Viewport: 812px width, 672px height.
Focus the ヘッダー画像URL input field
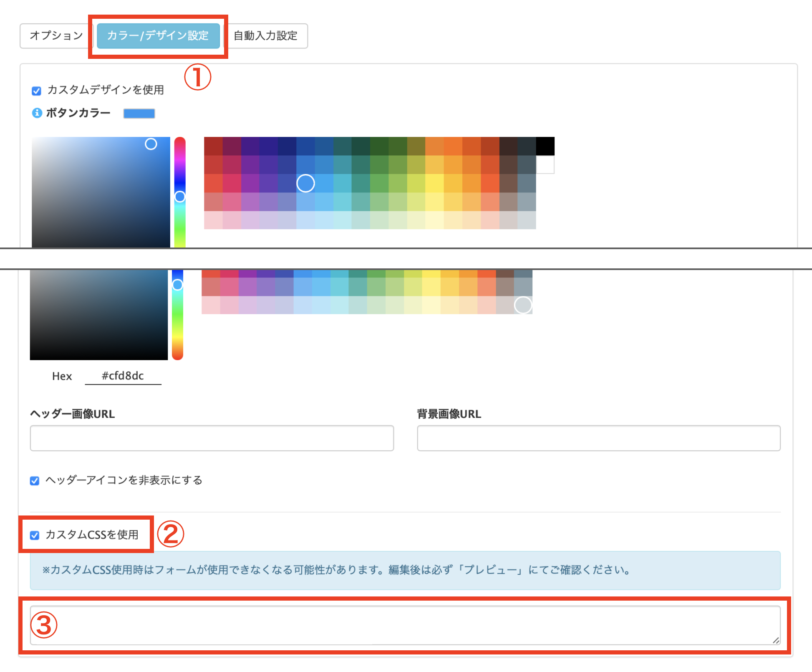click(x=212, y=438)
